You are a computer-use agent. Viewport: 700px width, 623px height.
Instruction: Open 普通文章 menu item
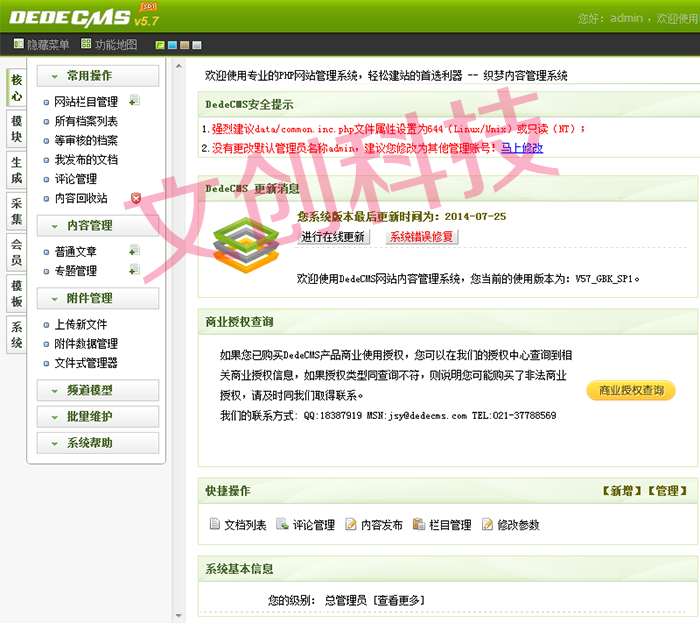(76, 252)
